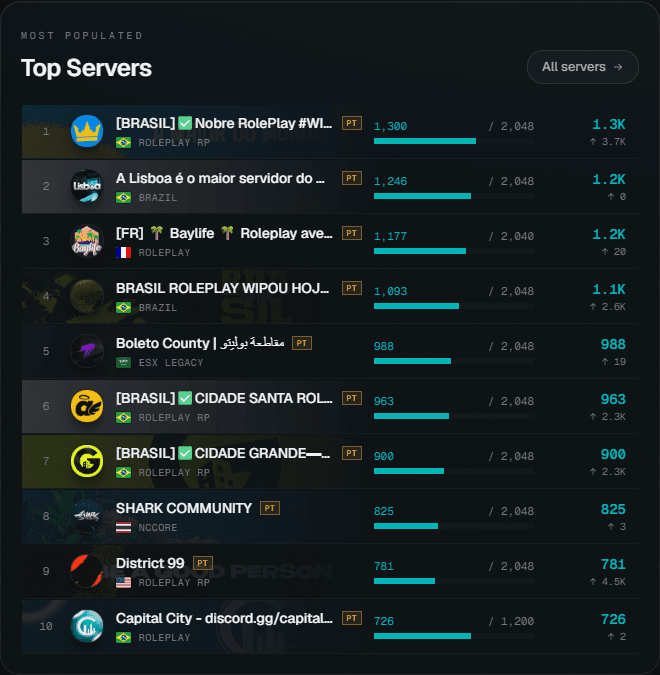Click the PT badge on Boleto County
This screenshot has height=675, width=660.
pos(302,343)
